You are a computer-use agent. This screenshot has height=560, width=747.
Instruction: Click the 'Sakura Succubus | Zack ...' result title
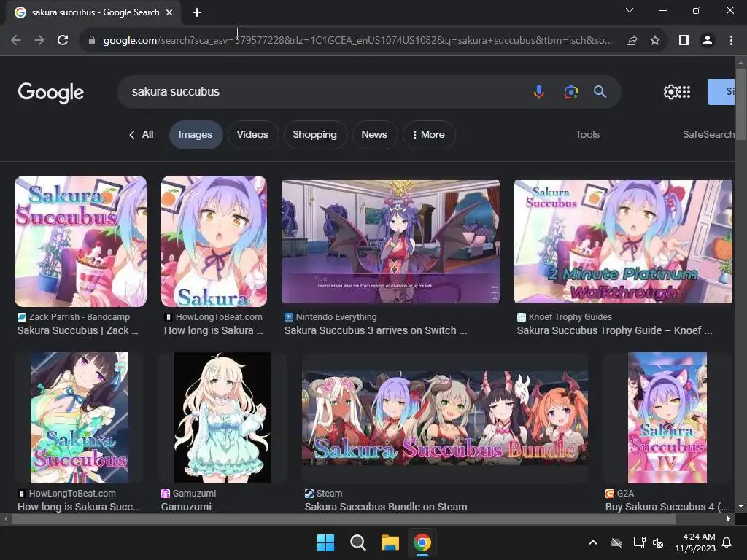click(x=77, y=330)
